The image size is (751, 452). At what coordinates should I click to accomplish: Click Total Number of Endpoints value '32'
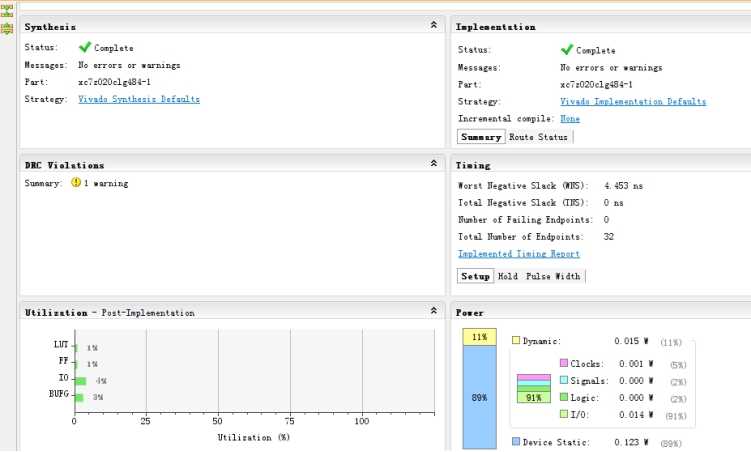pyautogui.click(x=608, y=237)
